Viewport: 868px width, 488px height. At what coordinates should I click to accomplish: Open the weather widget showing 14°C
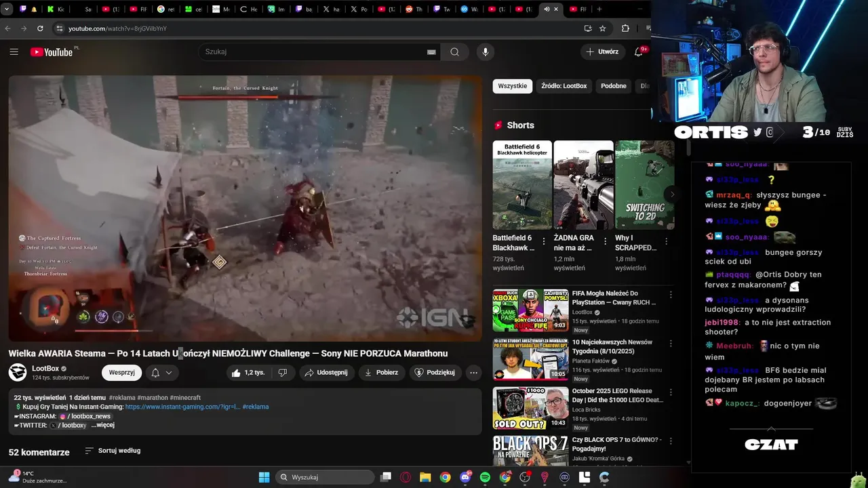click(x=37, y=477)
